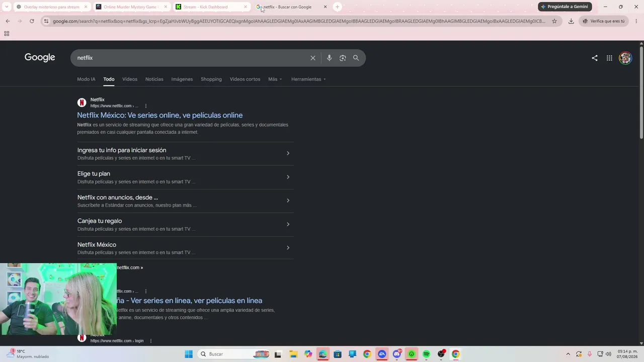This screenshot has height=362, width=644.
Task: Switch to 'Online Murder Mystery Game' browser tab
Action: pyautogui.click(x=131, y=7)
